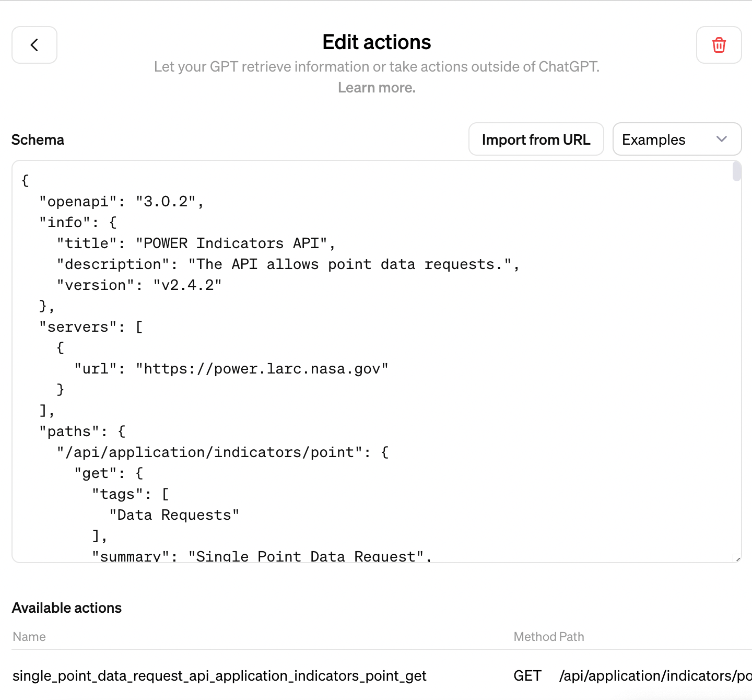Go back using the left chevron button
The height and width of the screenshot is (700, 752).
(x=34, y=45)
